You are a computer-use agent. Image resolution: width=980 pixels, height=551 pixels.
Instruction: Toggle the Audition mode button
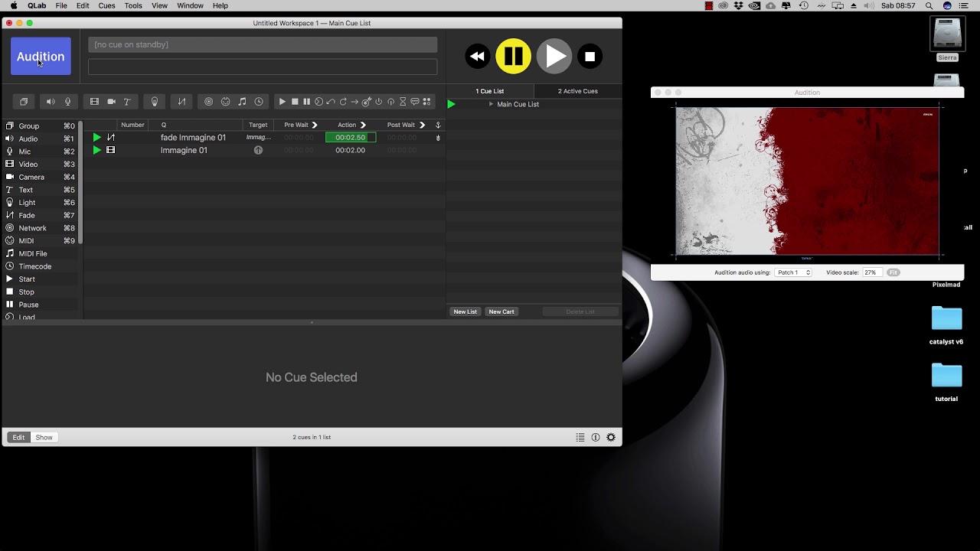[x=41, y=56]
